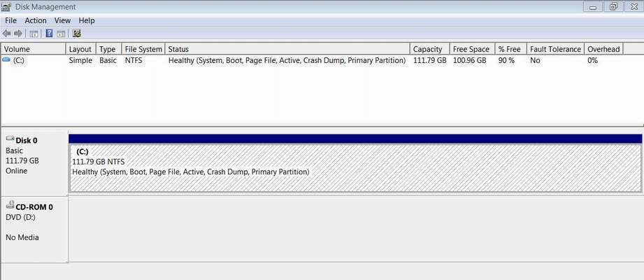
Task: Select the CD-ROM 0 label
Action: (x=34, y=206)
